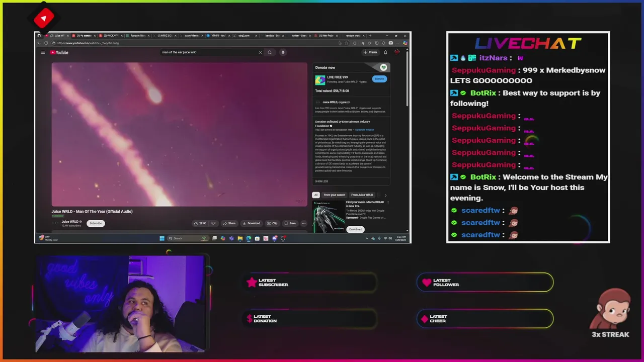
Task: Open the taskbar clock and date
Action: pyautogui.click(x=401, y=238)
